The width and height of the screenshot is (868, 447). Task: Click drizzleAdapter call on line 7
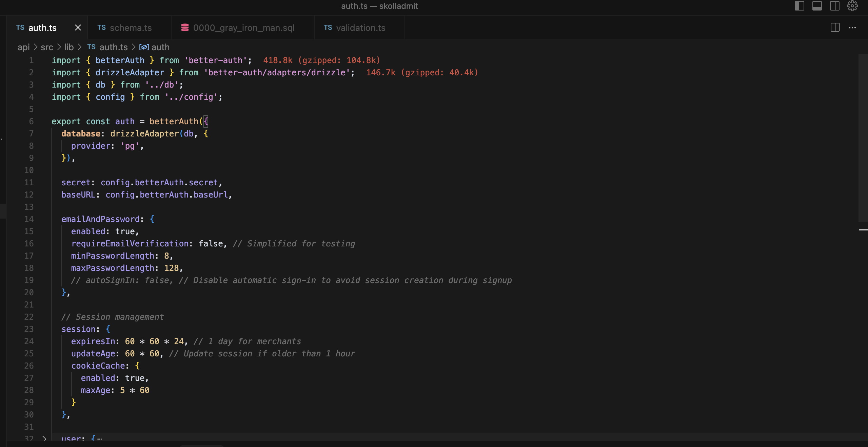coord(144,134)
